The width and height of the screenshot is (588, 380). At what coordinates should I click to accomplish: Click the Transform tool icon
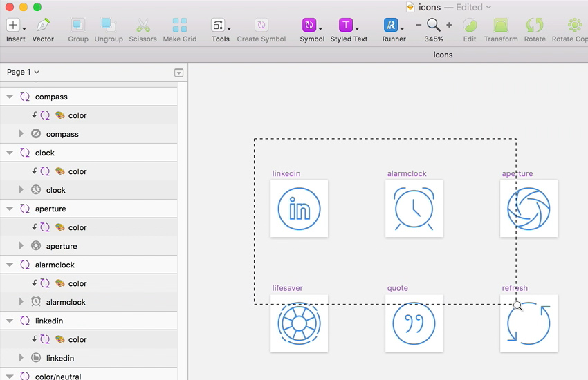[x=501, y=26]
